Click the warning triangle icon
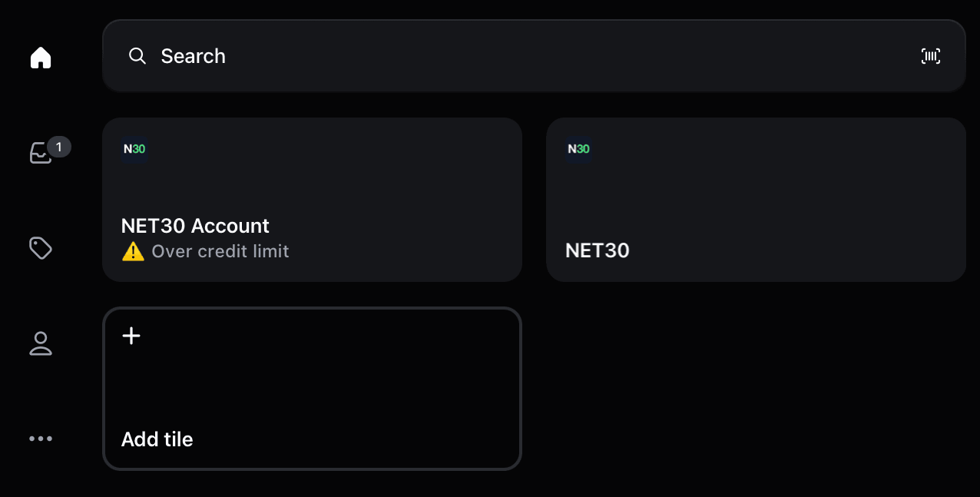980x497 pixels. point(133,251)
